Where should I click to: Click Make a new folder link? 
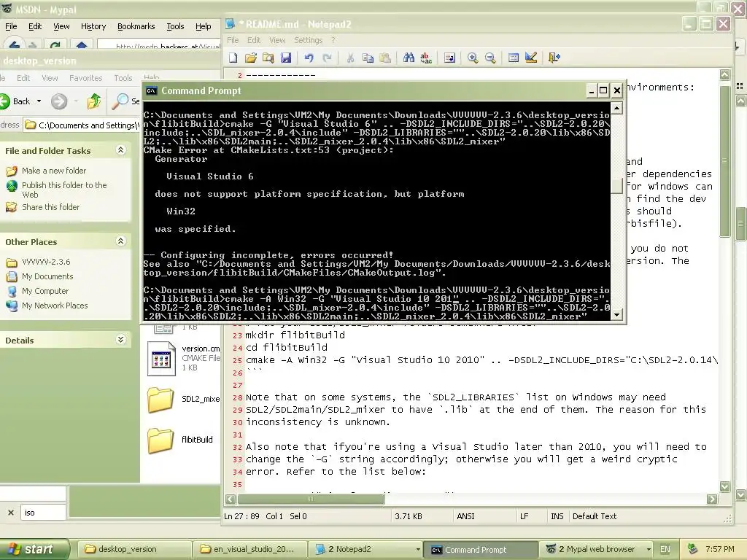click(x=54, y=171)
